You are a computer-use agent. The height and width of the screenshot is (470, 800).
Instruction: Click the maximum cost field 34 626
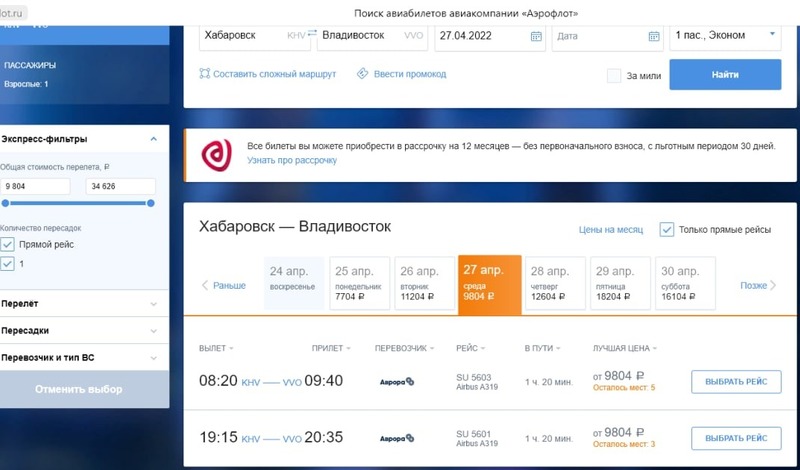(x=120, y=186)
